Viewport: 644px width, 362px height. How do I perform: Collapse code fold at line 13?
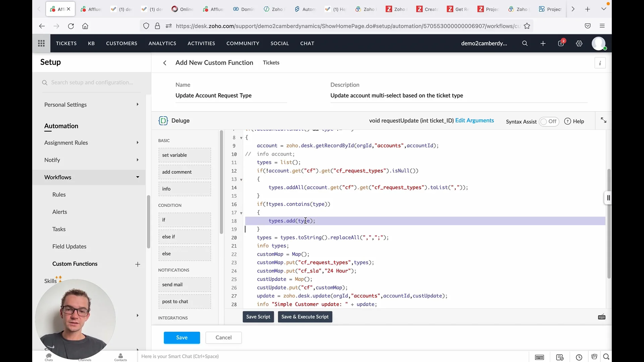(x=241, y=180)
